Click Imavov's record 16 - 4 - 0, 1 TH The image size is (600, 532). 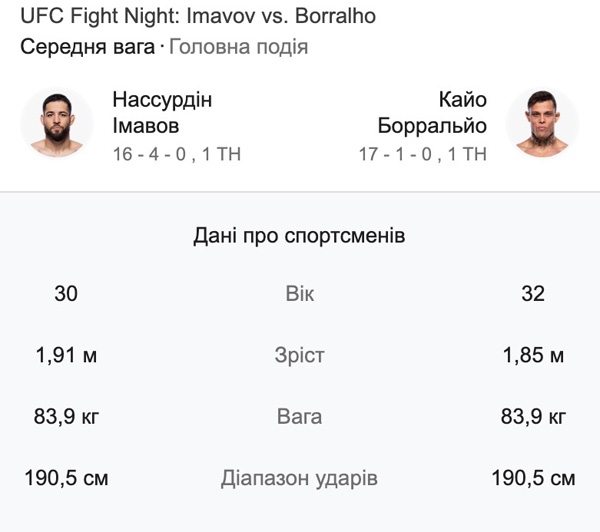[177, 154]
